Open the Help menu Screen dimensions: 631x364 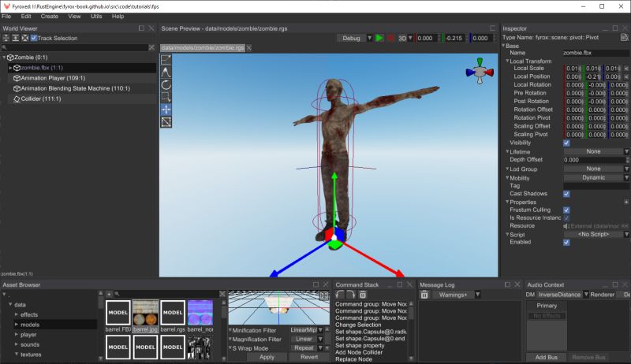coord(118,16)
